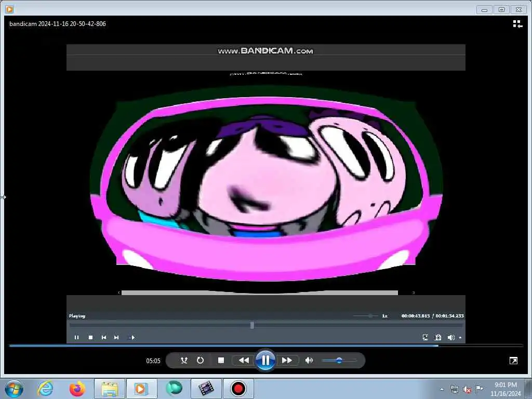Open Firefox from the taskbar
The image size is (532, 399).
click(77, 389)
